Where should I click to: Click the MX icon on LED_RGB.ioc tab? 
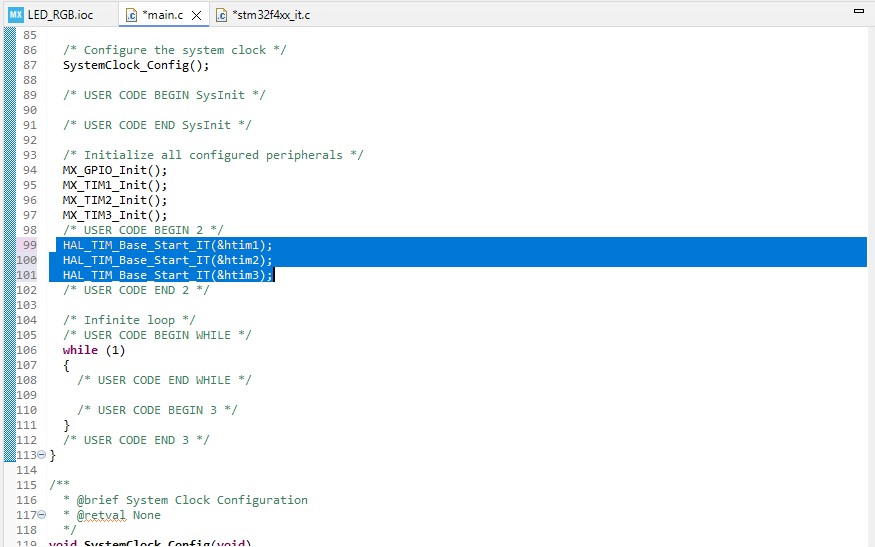(x=16, y=15)
